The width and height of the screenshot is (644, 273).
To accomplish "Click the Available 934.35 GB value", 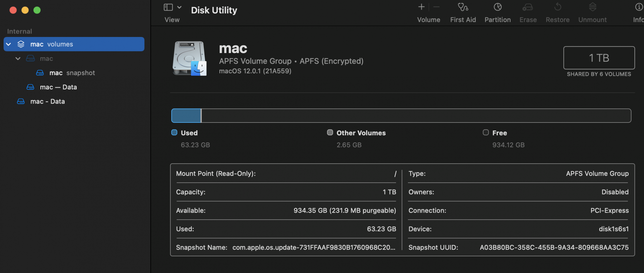I will 345,211.
